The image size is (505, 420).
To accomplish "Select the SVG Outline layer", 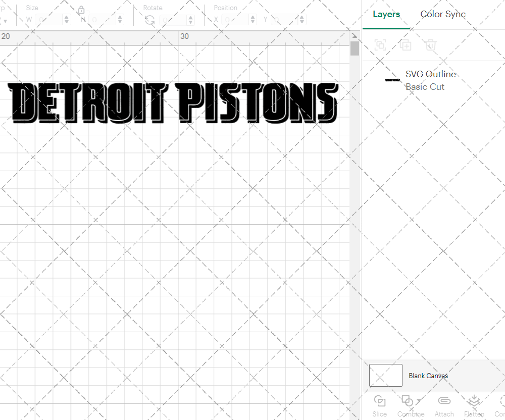I will (x=431, y=74).
